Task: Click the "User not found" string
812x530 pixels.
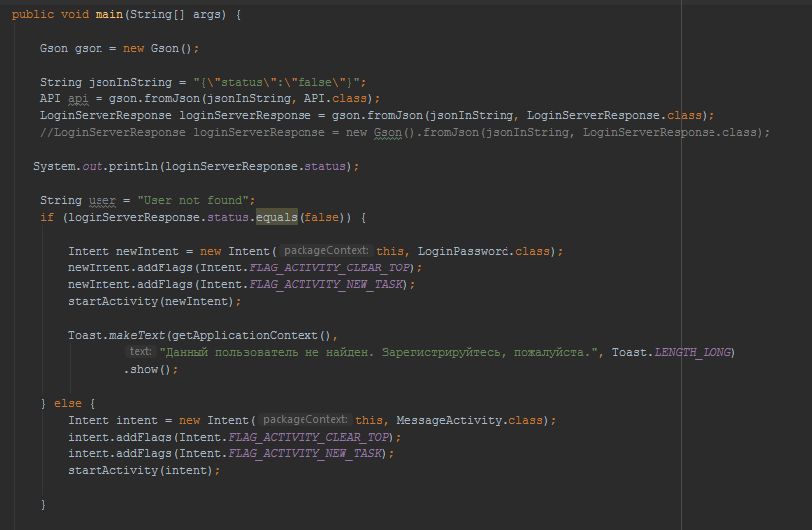Action: pos(193,200)
